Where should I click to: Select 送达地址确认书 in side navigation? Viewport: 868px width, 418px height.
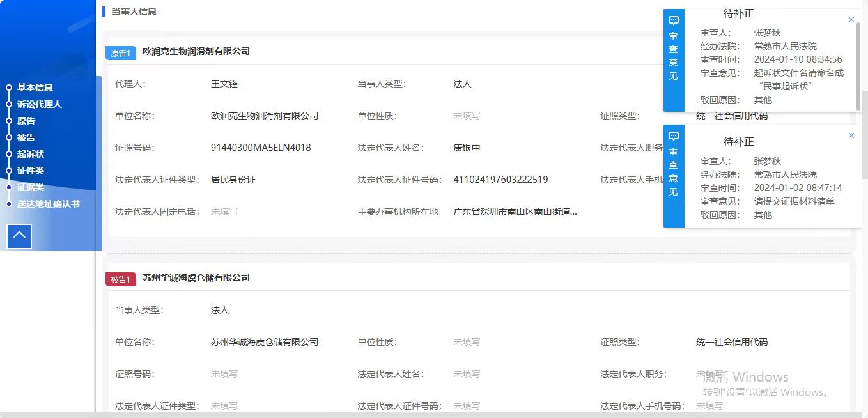click(x=49, y=204)
